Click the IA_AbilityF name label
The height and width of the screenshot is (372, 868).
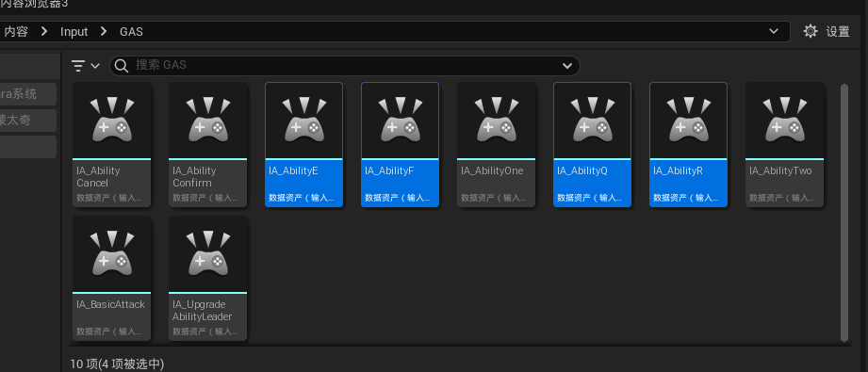tap(389, 170)
